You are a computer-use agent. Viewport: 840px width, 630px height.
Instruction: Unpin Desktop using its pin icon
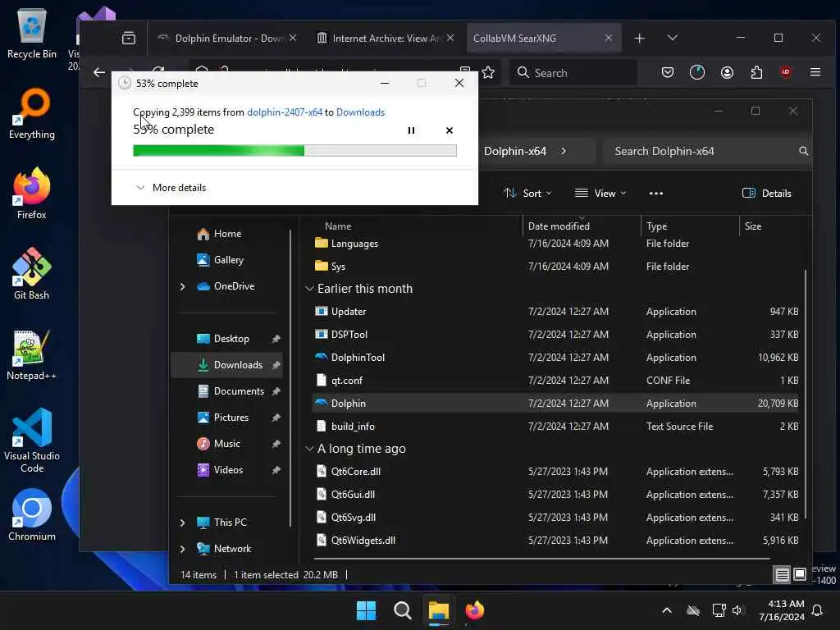point(276,339)
